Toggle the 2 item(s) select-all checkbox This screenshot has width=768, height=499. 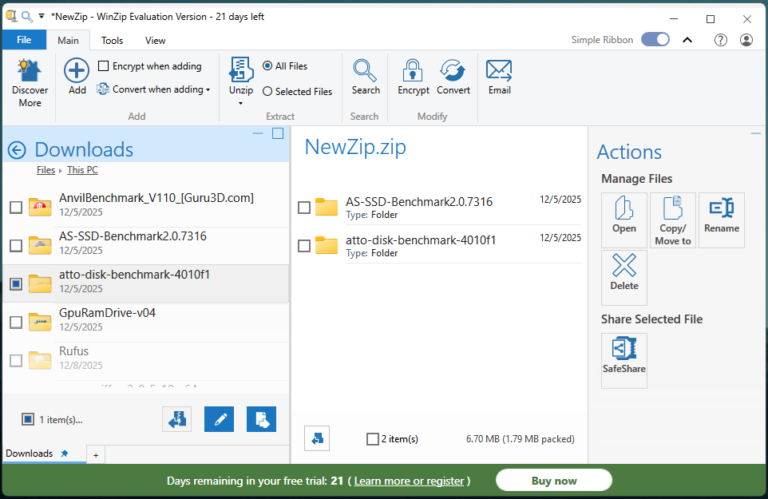373,439
